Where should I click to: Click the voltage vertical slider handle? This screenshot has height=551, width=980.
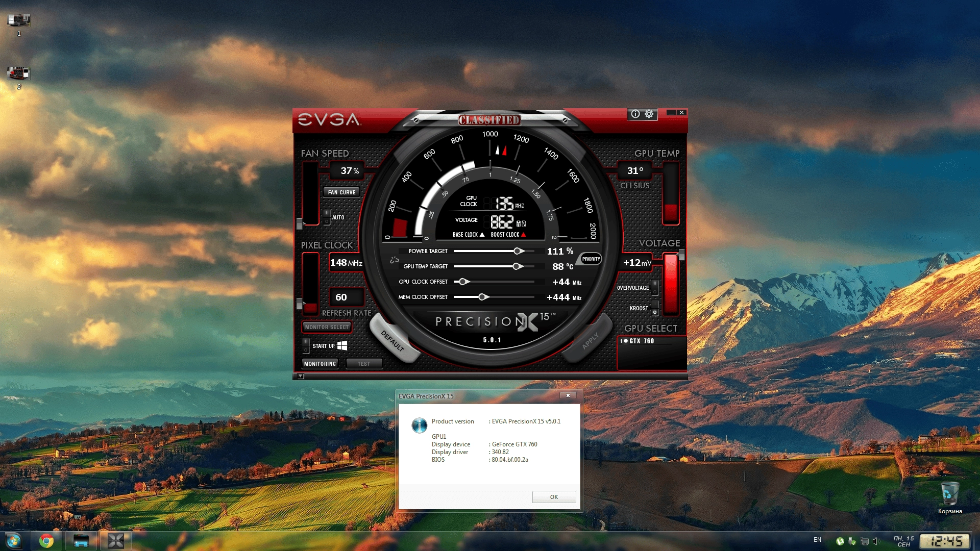[681, 254]
